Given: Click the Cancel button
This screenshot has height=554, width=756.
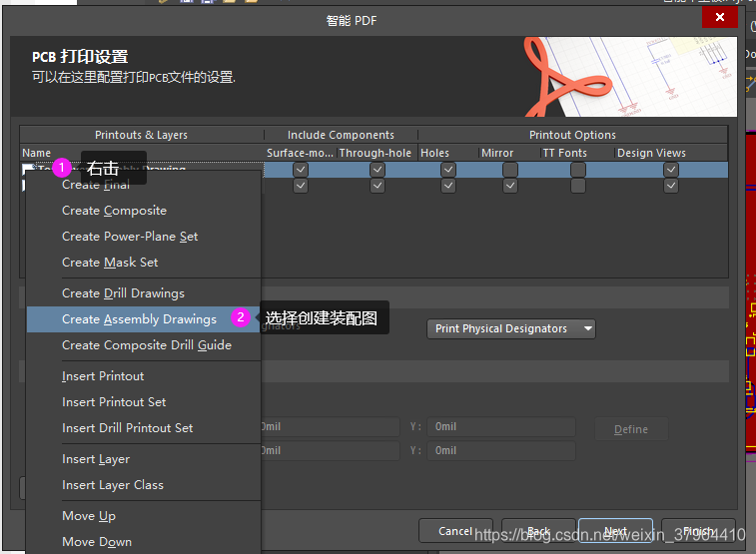Looking at the screenshot, I should (455, 531).
